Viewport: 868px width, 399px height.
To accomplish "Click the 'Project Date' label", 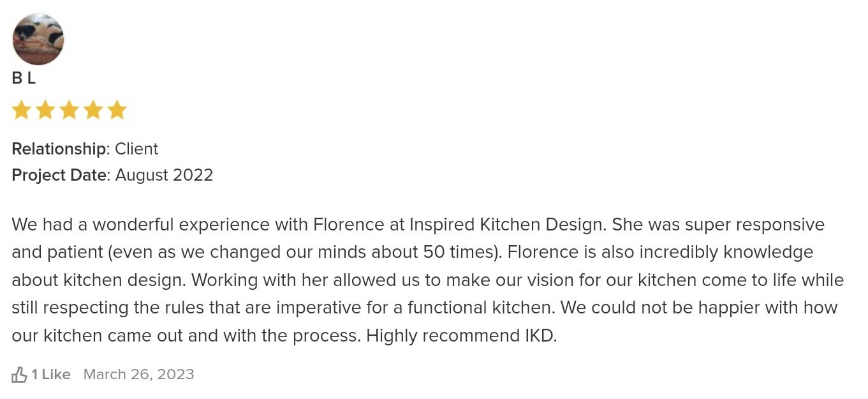I will pos(59,175).
